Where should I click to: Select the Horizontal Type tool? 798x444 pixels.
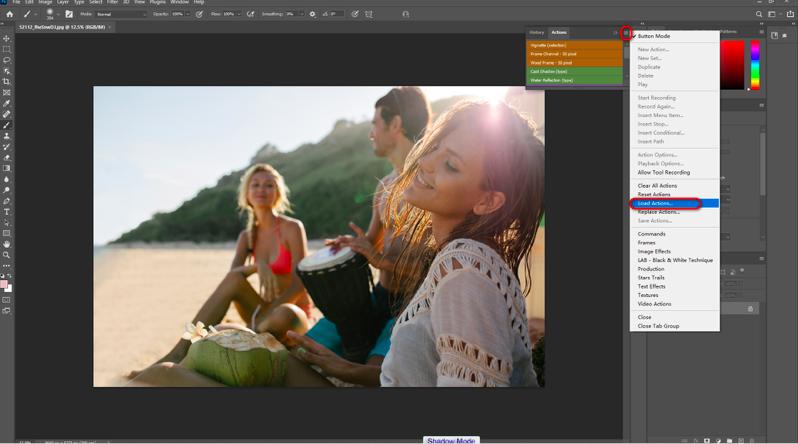[x=7, y=212]
